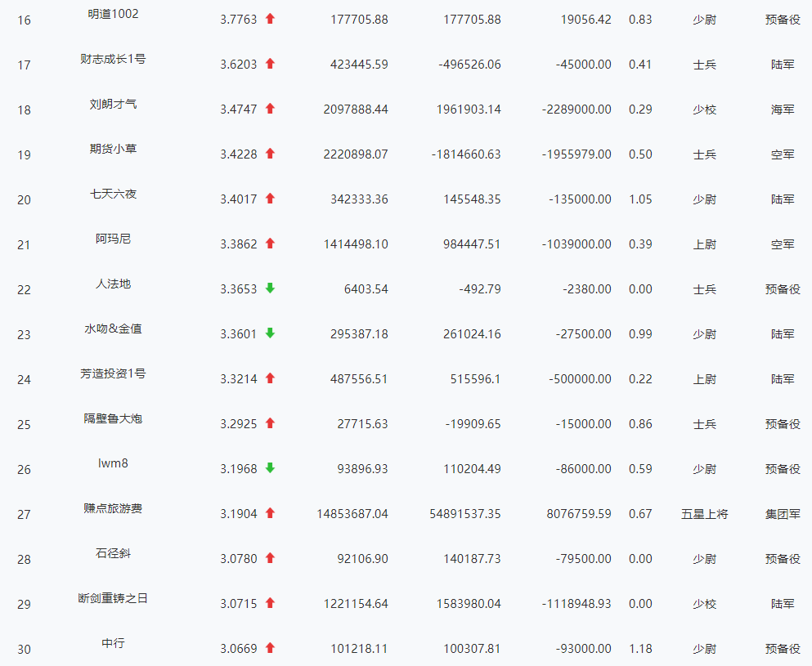Image resolution: width=812 pixels, height=666 pixels.
Task: Click the red up arrow beside 3.3862
Action: point(270,244)
